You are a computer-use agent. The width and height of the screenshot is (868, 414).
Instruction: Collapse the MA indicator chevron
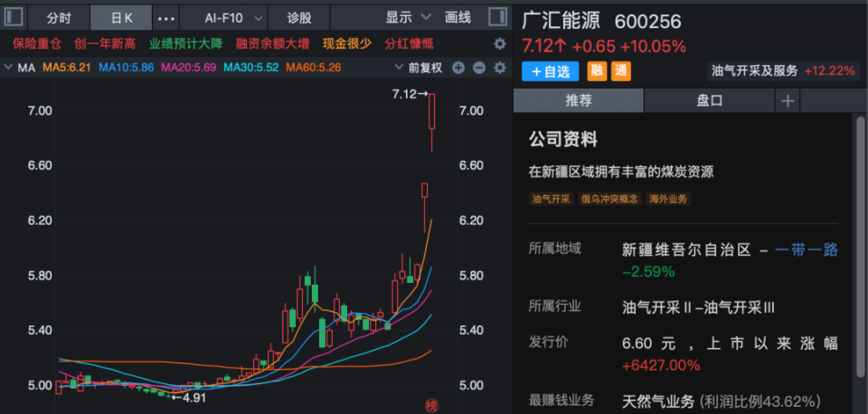pyautogui.click(x=8, y=68)
